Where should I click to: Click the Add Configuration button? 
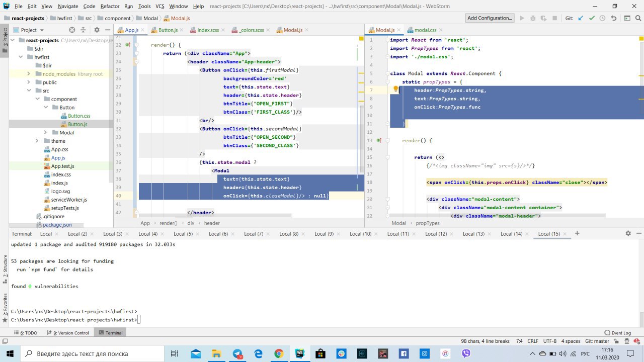point(489,18)
